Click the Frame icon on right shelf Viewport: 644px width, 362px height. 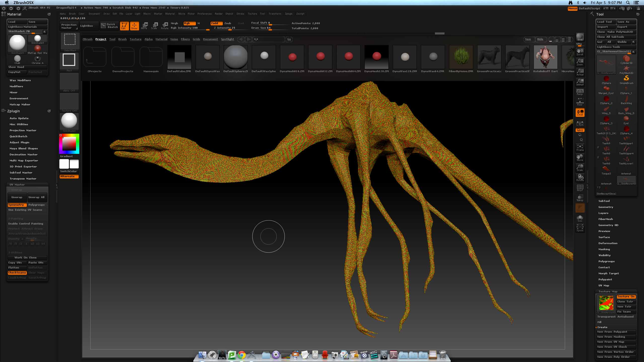(x=580, y=147)
